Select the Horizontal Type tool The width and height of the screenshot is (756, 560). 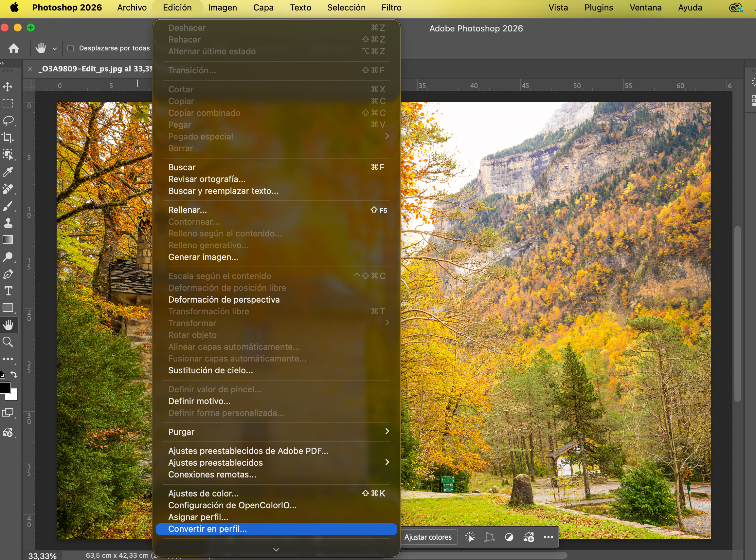pyautogui.click(x=8, y=291)
